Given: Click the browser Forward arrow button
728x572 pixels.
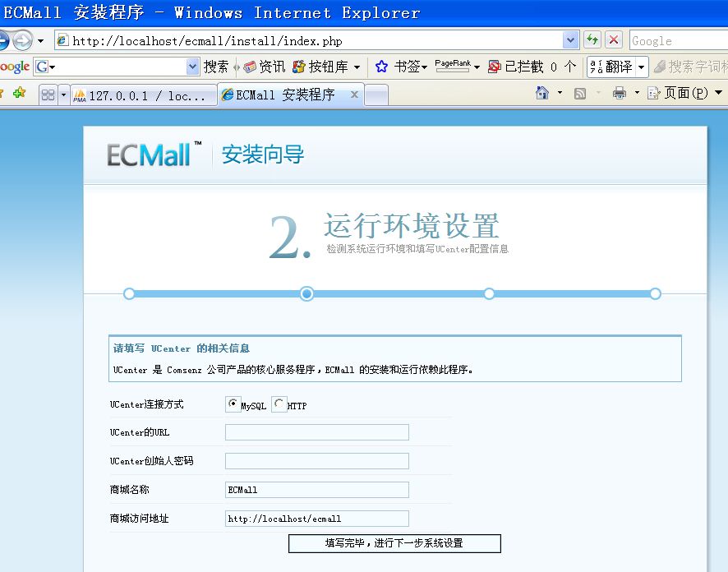Looking at the screenshot, I should 22,41.
